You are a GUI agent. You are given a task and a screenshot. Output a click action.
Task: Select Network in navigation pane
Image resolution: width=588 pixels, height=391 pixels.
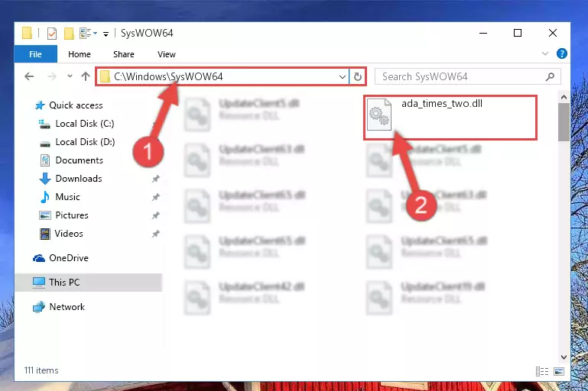coord(67,307)
